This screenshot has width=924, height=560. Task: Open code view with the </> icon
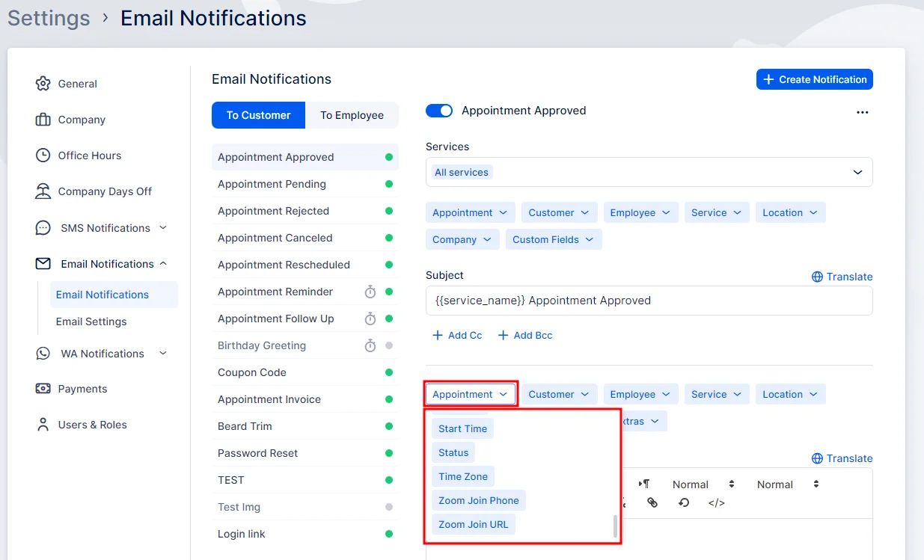[x=716, y=502]
